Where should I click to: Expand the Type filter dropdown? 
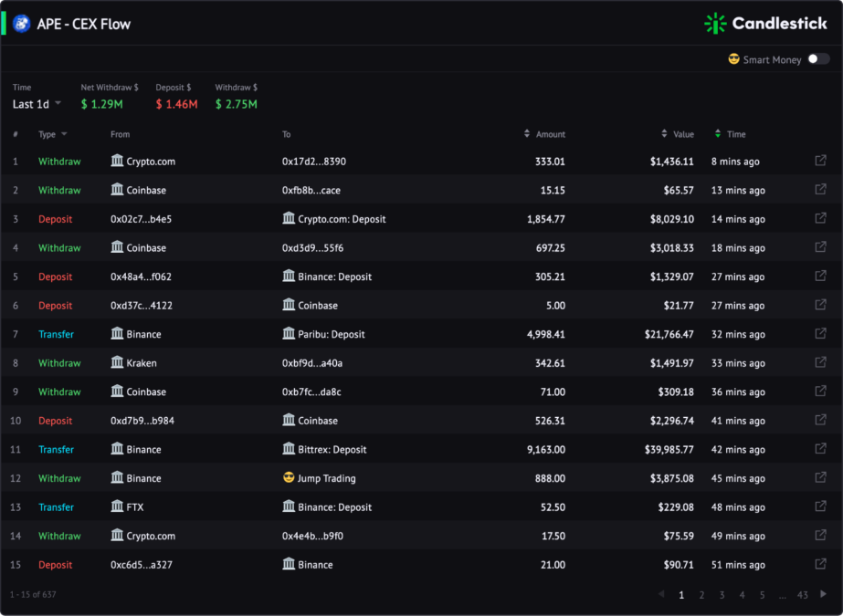pos(53,134)
